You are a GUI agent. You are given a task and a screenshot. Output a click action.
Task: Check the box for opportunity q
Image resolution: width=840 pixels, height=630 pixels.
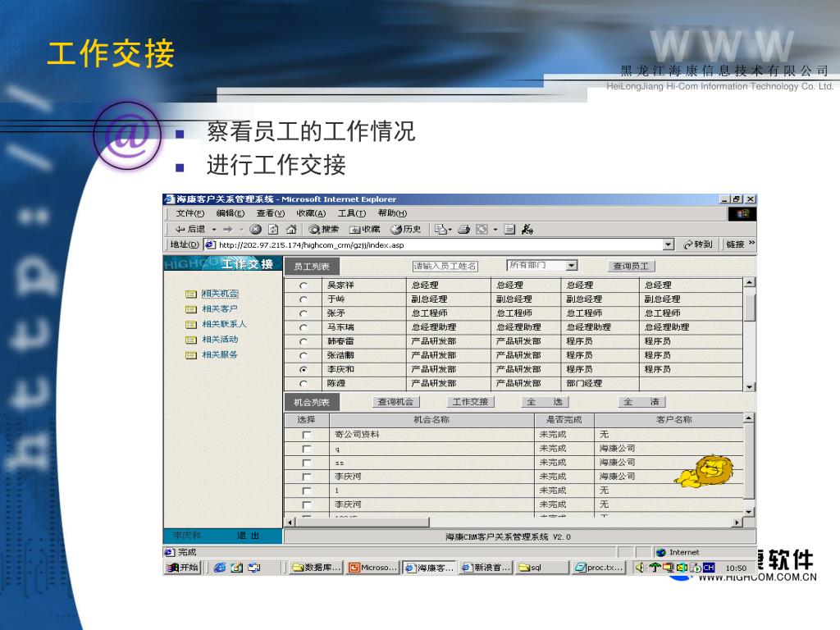pyautogui.click(x=307, y=449)
